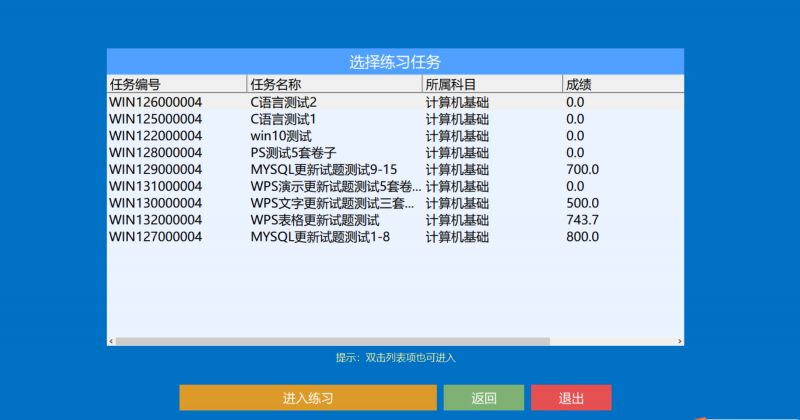This screenshot has height=420, width=800.
Task: Click the red 退出 button
Action: [571, 398]
